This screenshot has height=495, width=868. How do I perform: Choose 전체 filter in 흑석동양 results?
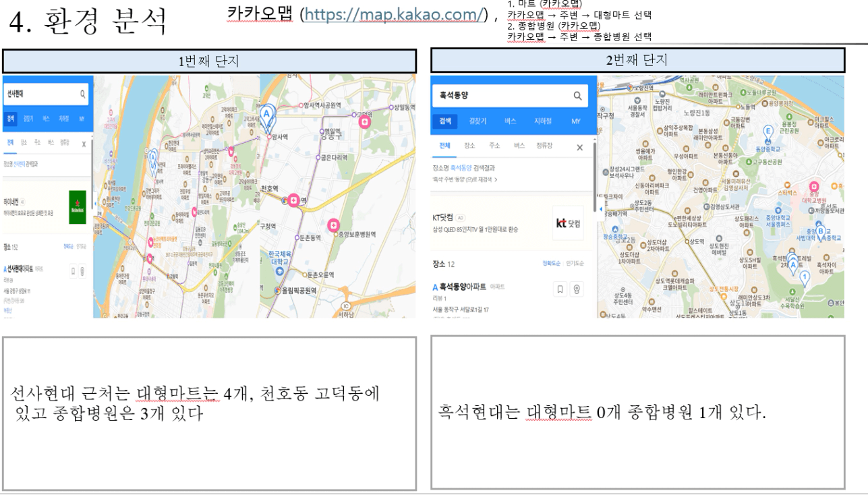pos(444,146)
